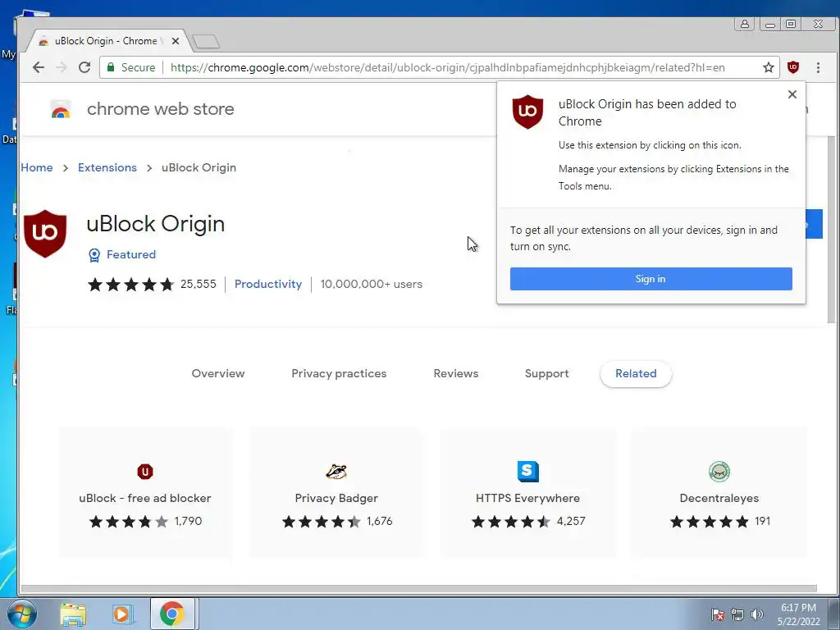Click the uBlock - free ad blocker icon
The image size is (840, 630).
tap(145, 472)
